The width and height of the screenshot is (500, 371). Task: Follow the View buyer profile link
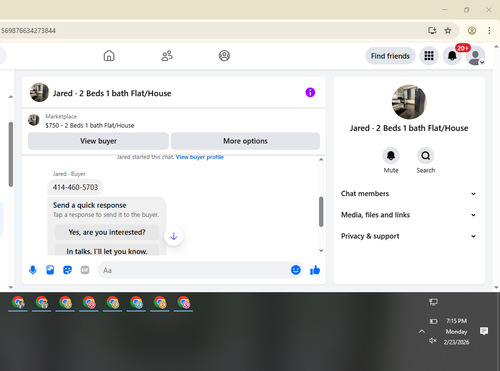click(200, 157)
